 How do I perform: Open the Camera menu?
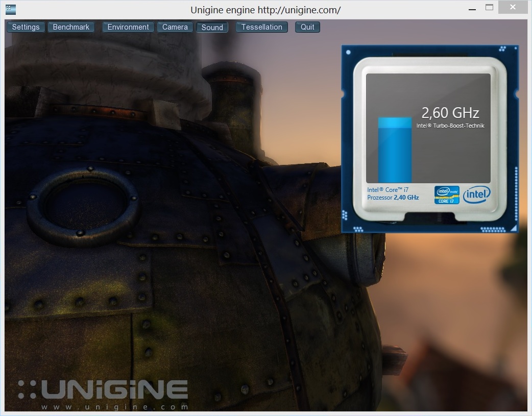175,27
